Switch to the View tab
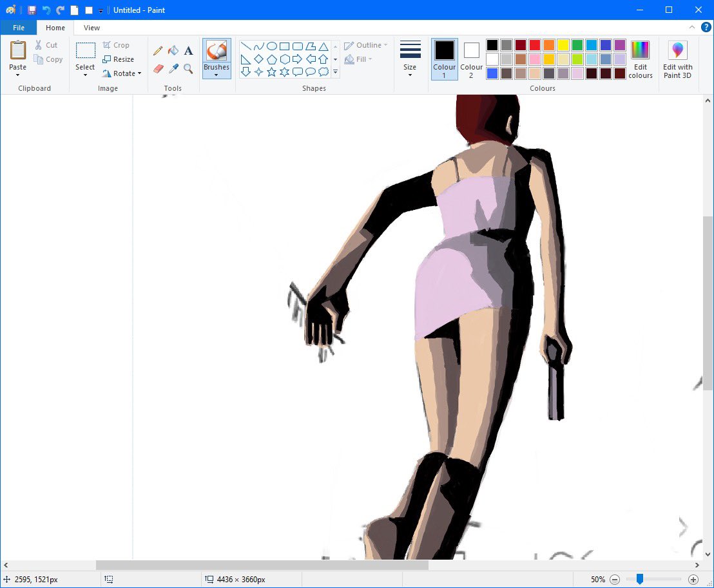 92,28
